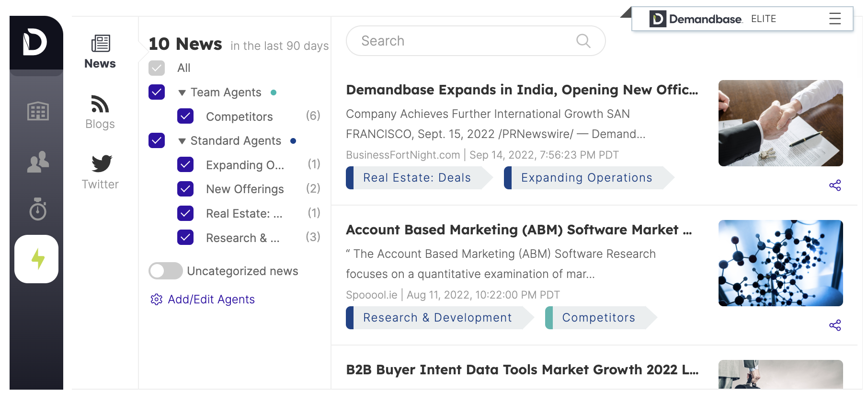
Task: Uncheck the Real Estate checkbox
Action: click(185, 213)
